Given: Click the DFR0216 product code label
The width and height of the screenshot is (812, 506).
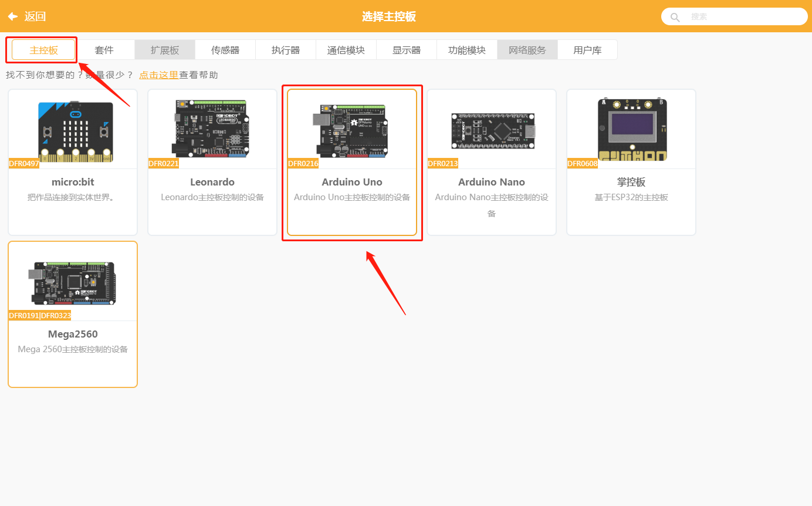Looking at the screenshot, I should pyautogui.click(x=303, y=163).
